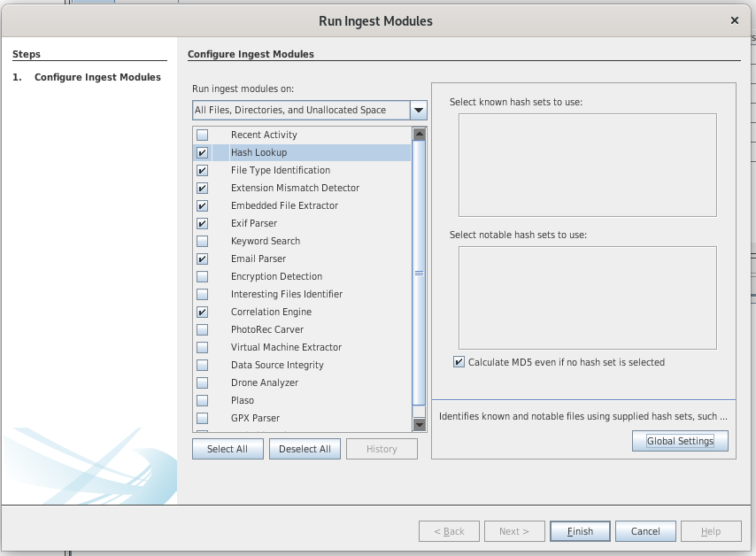Click inside the known hash sets list
756x556 pixels.
point(587,165)
